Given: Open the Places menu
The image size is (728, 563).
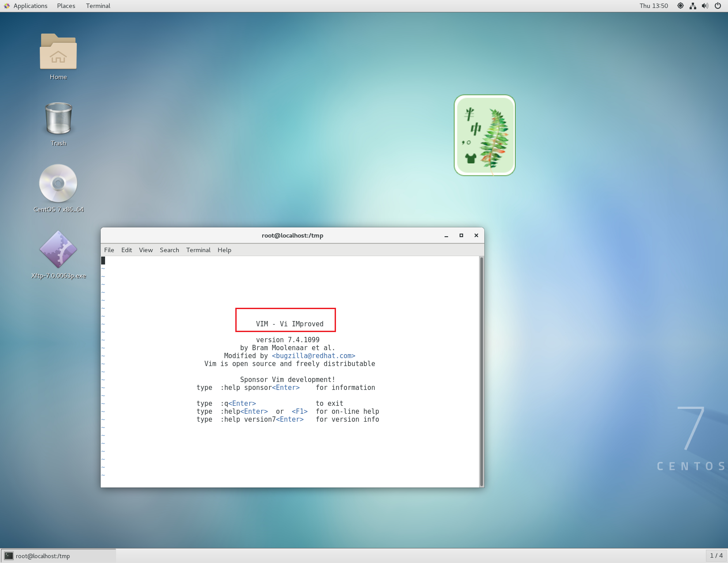Looking at the screenshot, I should (66, 6).
